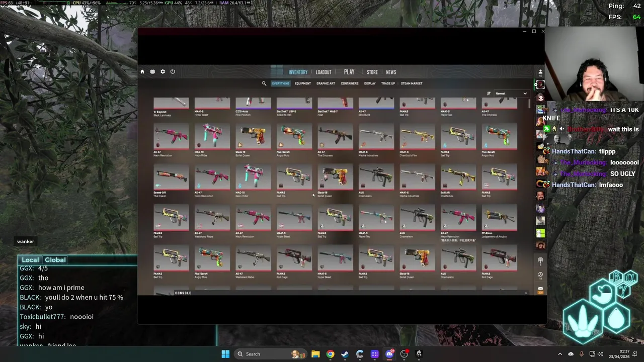Open the broadcast antenna icon in sidebar
Screen dimensions: 644x362
coord(540,261)
